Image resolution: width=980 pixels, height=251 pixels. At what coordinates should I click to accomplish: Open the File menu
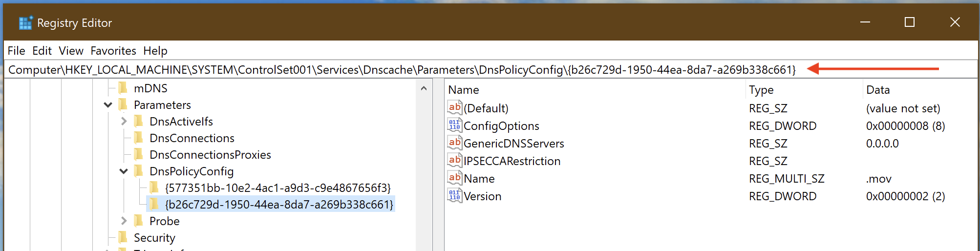(x=16, y=51)
